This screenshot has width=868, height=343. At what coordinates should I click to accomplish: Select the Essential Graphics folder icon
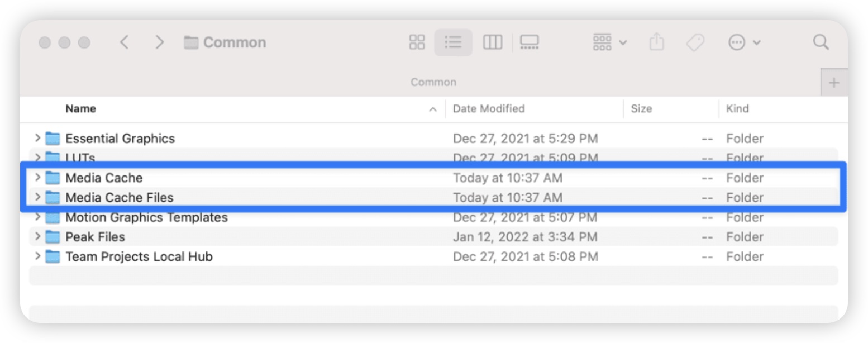pos(53,138)
